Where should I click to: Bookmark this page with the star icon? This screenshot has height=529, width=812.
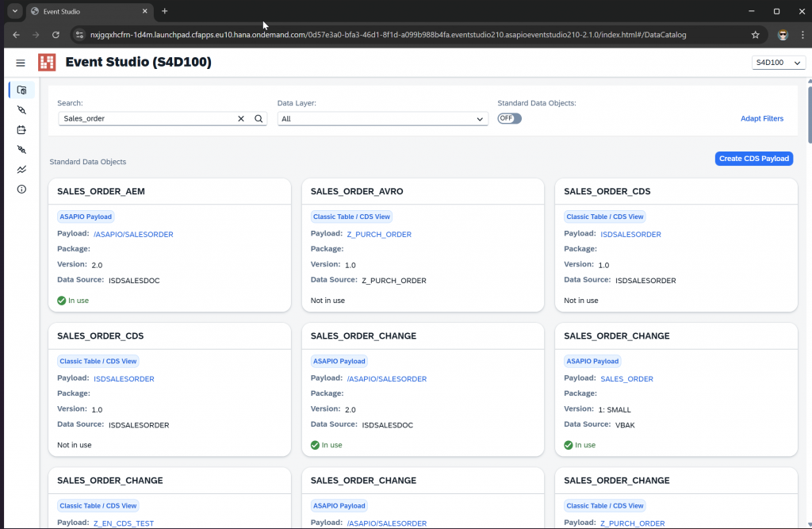(x=755, y=35)
